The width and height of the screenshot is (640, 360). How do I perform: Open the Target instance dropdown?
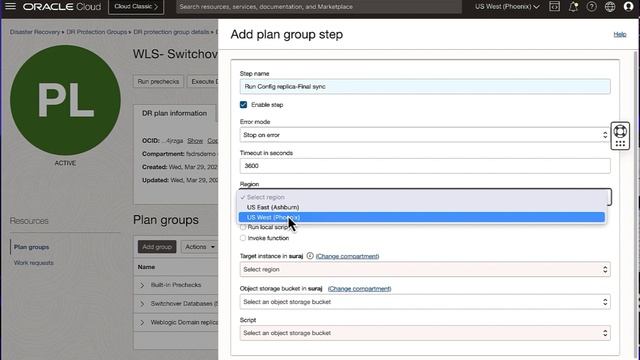[x=425, y=269]
